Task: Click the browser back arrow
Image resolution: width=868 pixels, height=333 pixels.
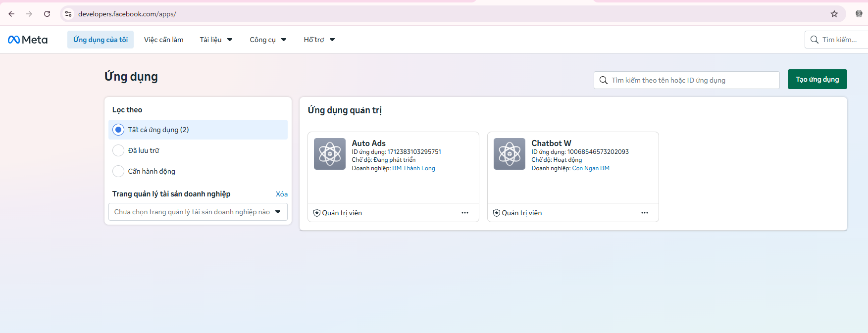Action: click(11, 14)
